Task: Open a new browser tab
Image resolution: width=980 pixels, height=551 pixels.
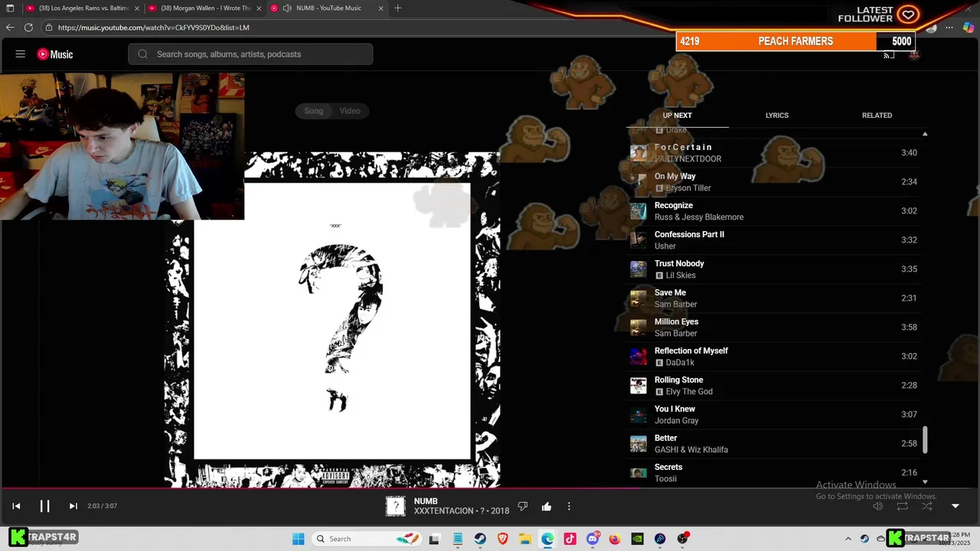Action: point(397,8)
